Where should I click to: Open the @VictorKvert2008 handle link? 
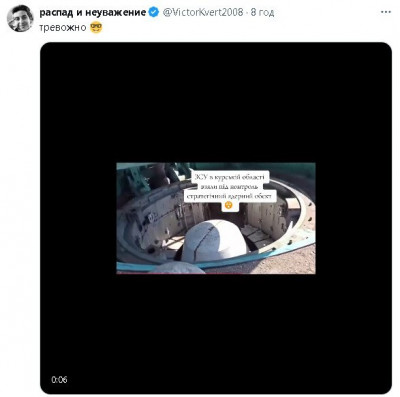(203, 13)
